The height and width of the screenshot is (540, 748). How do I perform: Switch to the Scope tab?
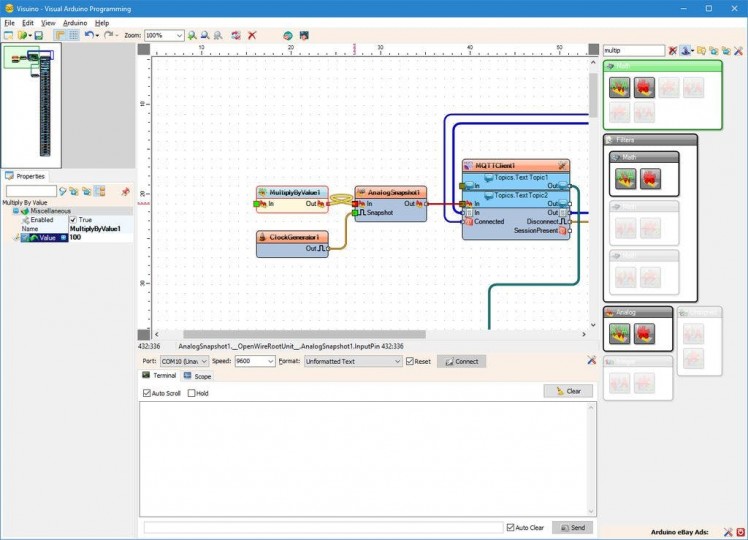[197, 376]
